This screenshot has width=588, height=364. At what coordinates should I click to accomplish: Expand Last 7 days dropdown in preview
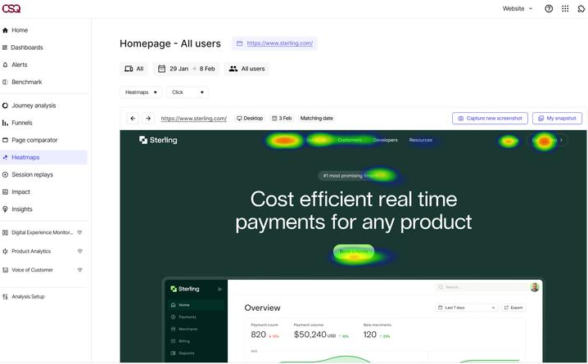pos(467,308)
